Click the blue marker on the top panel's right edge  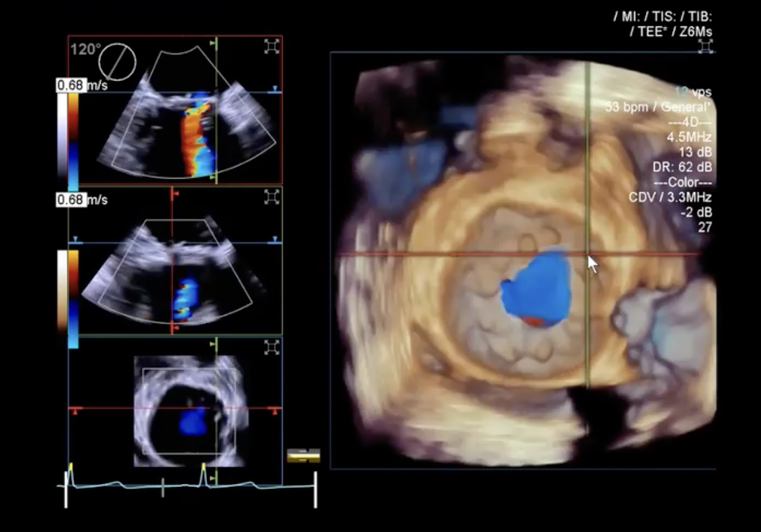click(x=275, y=88)
